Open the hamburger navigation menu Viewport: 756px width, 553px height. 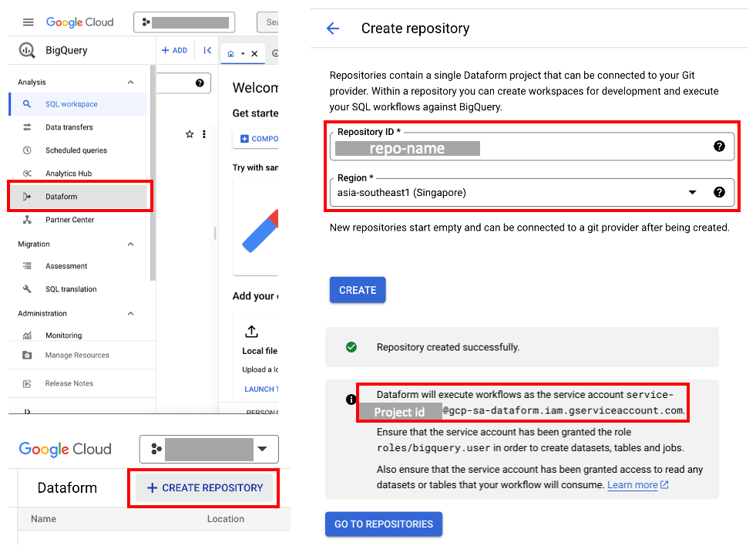pyautogui.click(x=28, y=22)
